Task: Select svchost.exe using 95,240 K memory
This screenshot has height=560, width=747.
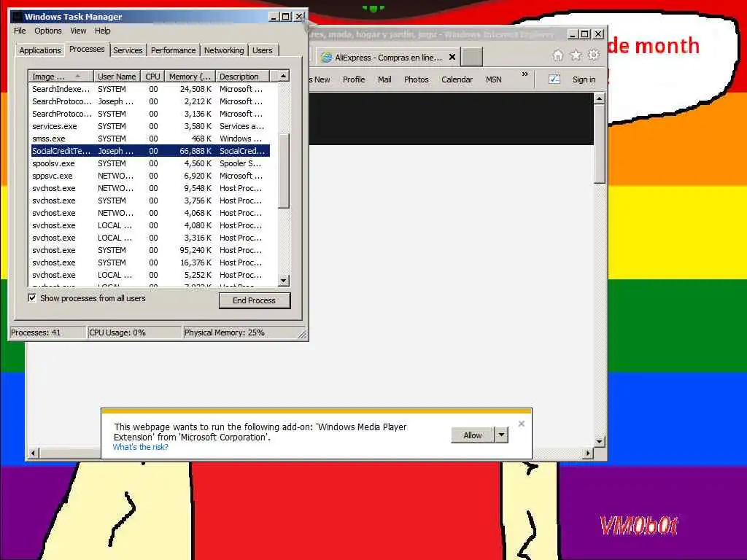Action: 150,250
